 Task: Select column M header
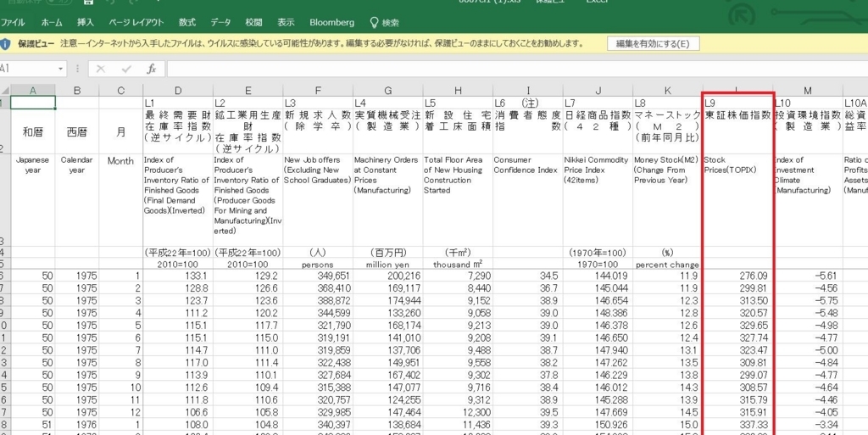tap(808, 90)
